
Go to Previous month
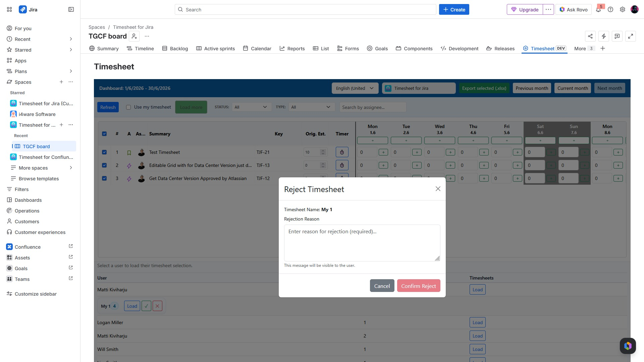[x=532, y=88]
